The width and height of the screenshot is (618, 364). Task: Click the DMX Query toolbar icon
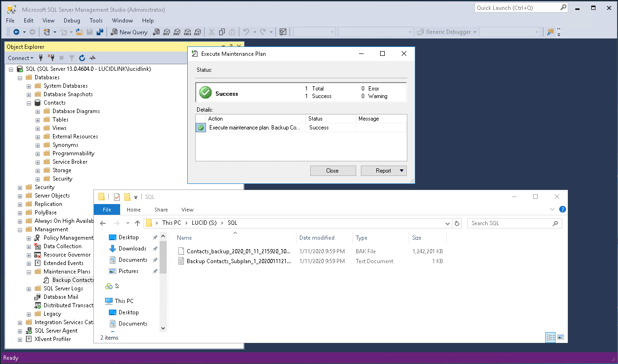pos(177,32)
